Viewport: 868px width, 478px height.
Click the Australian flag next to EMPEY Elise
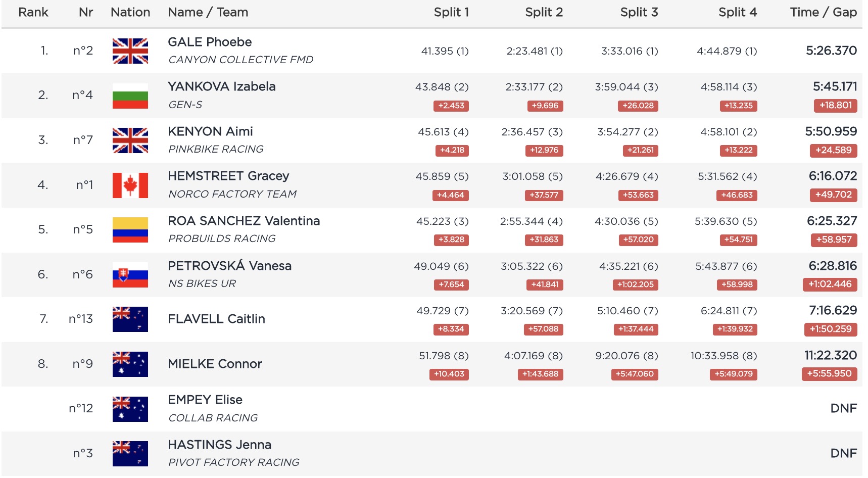pyautogui.click(x=130, y=409)
